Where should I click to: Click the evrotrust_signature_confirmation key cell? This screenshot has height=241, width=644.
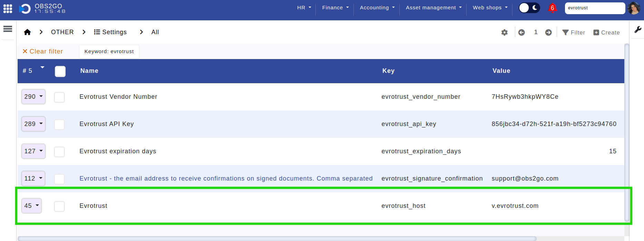point(432,179)
